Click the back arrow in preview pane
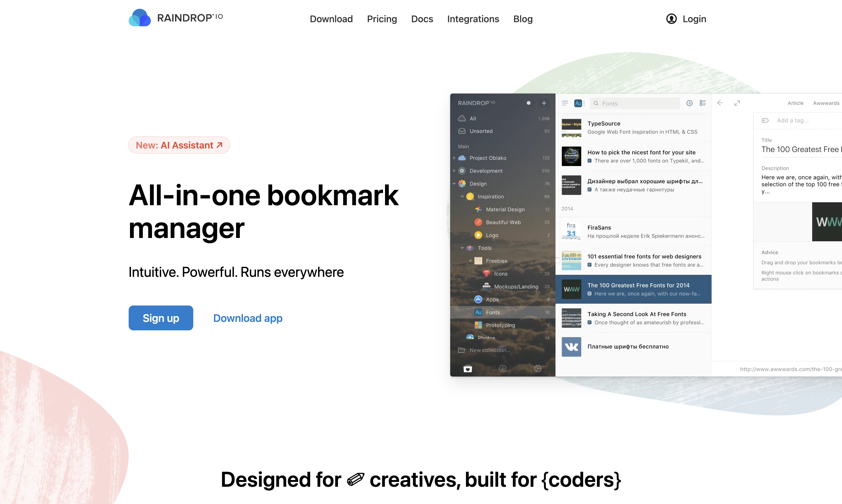Screen dimensions: 842x504 (x=720, y=103)
